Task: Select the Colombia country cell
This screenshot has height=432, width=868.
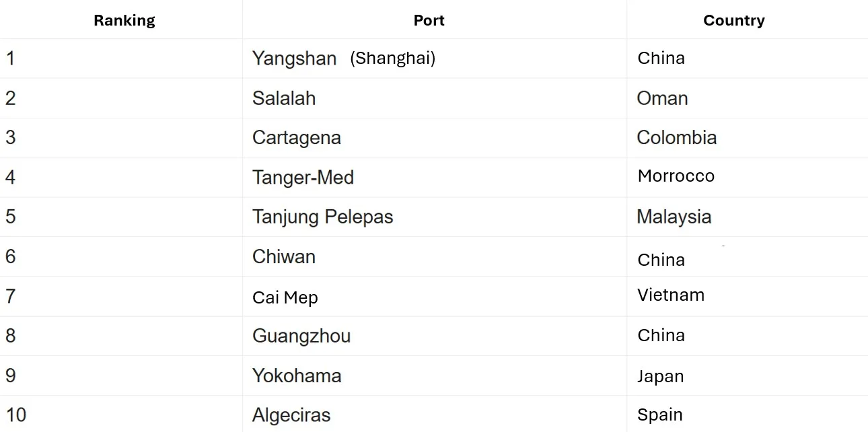Action: point(676,138)
